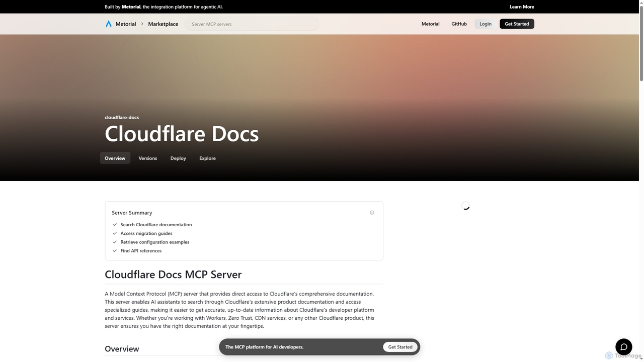Click 'Search Cloudflare documentation' list item

[156, 225]
